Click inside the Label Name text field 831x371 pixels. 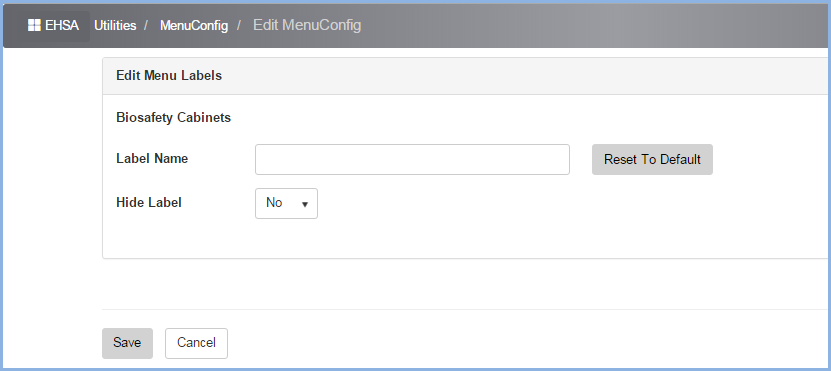[x=412, y=159]
